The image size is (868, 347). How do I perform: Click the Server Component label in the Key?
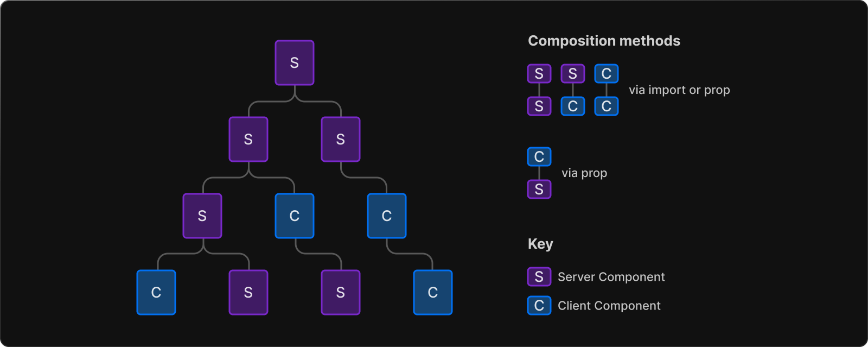[611, 277]
